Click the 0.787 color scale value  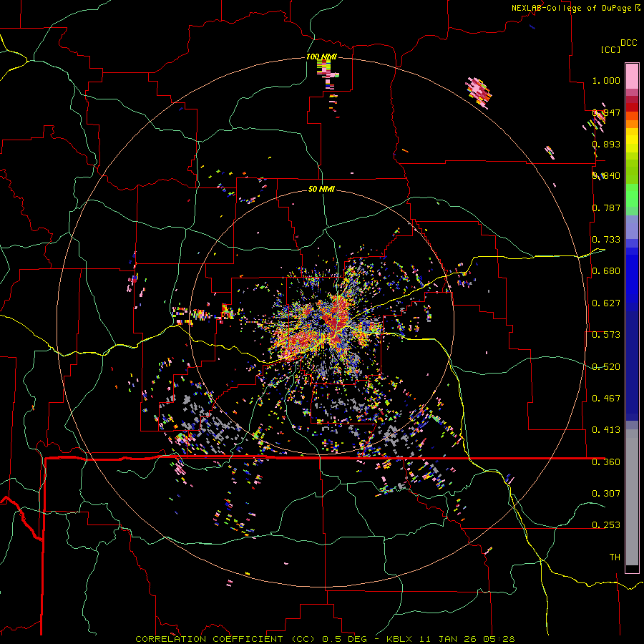pos(606,208)
